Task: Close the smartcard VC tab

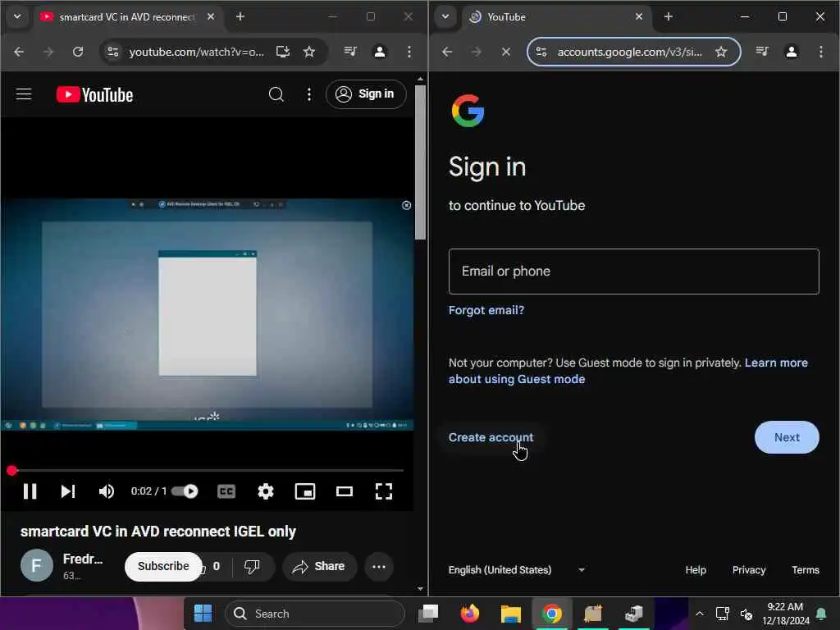Action: [x=211, y=16]
